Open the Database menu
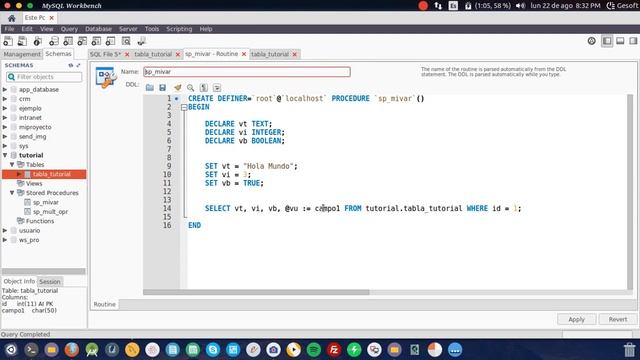The height and width of the screenshot is (360, 640). (x=98, y=29)
